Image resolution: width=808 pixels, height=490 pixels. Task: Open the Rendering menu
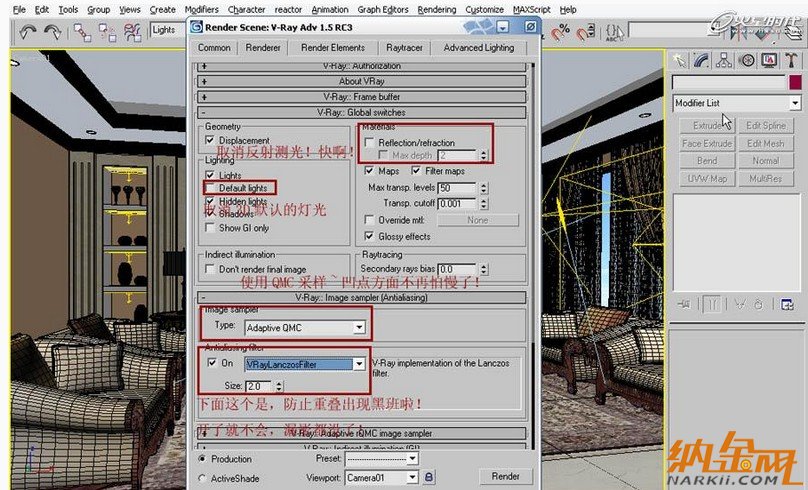436,9
